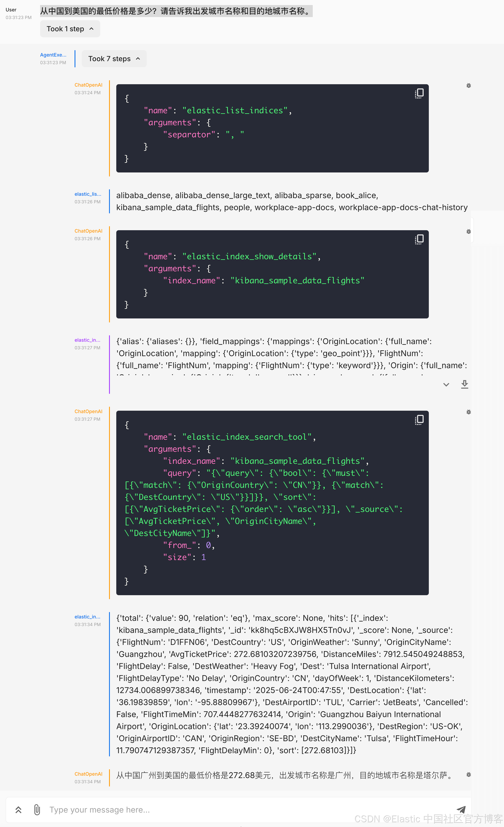This screenshot has height=827, width=504.
Task: Click the purple elastic_in... step label
Action: click(87, 340)
